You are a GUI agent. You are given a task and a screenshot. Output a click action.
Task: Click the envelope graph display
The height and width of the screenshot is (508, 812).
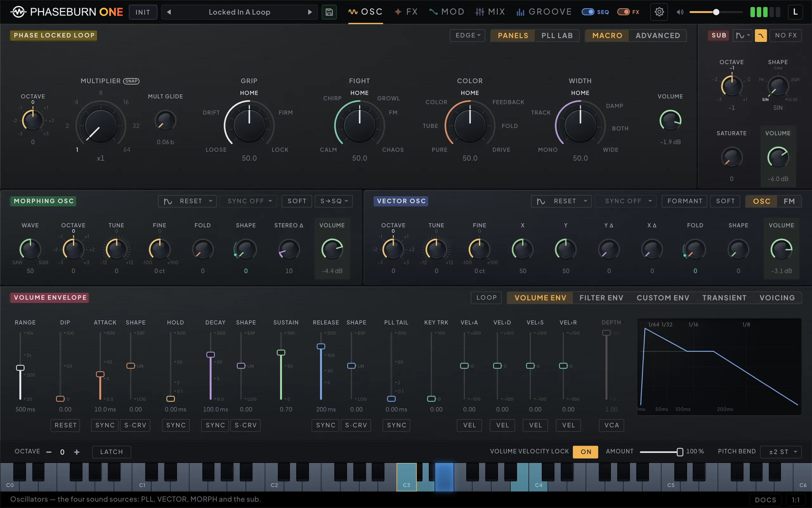click(719, 367)
